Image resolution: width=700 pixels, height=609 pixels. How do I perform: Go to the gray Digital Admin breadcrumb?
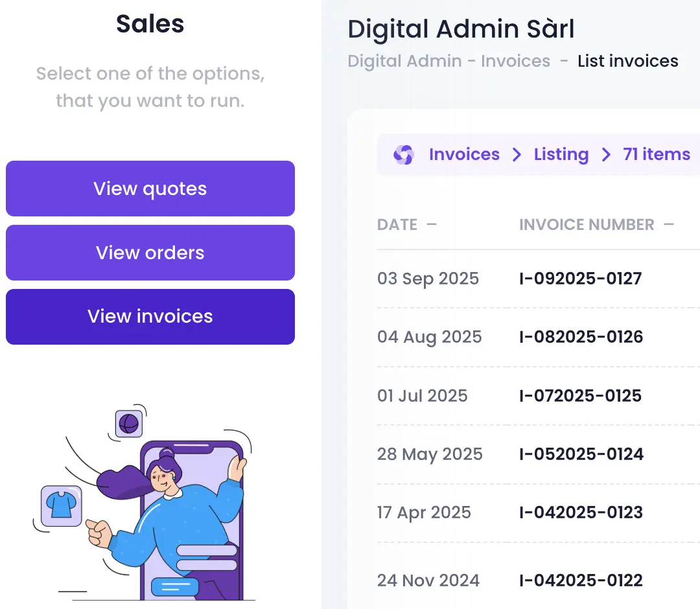click(405, 62)
